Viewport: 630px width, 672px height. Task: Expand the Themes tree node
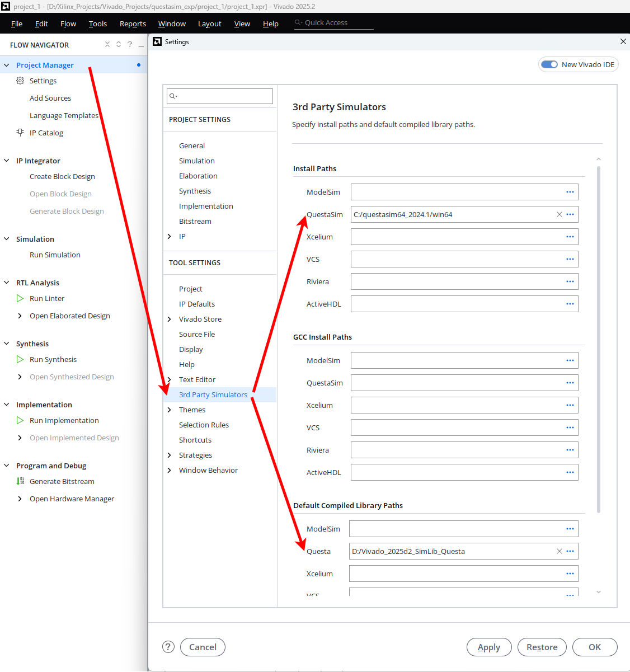[x=170, y=410]
